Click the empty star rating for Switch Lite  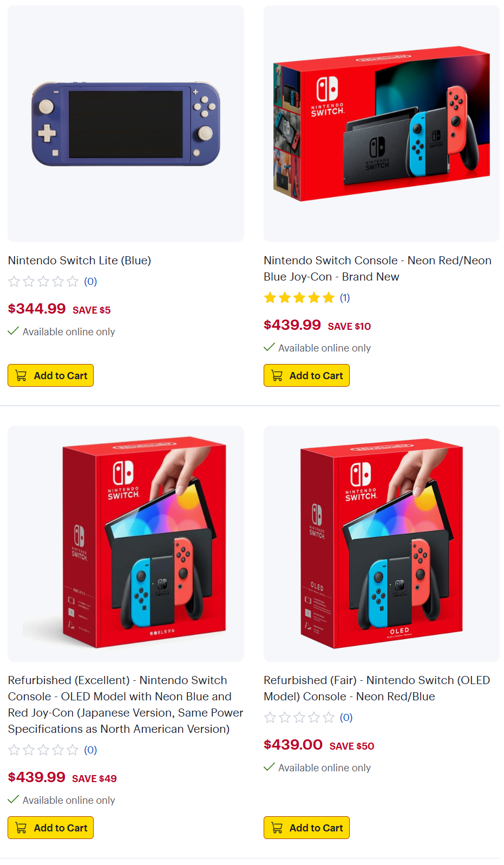[x=43, y=282]
